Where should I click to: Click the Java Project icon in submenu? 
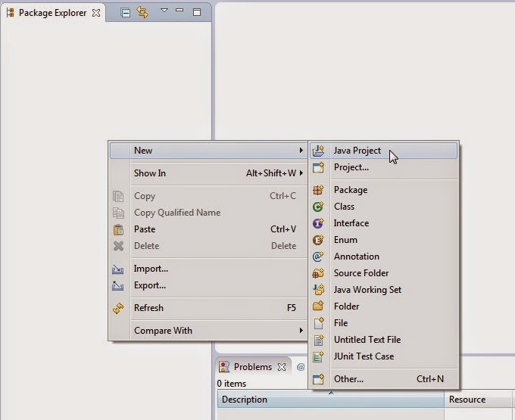coord(318,151)
